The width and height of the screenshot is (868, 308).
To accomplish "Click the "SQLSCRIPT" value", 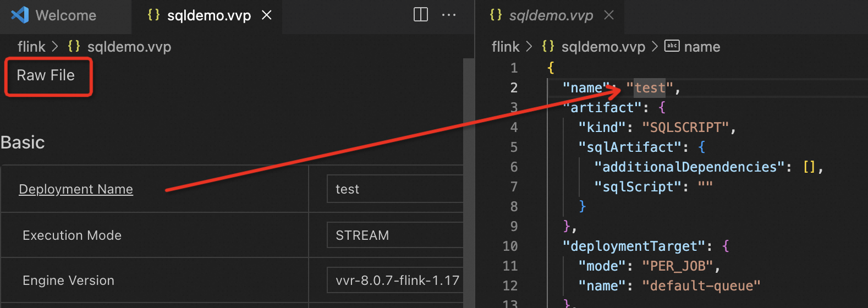I will (685, 128).
